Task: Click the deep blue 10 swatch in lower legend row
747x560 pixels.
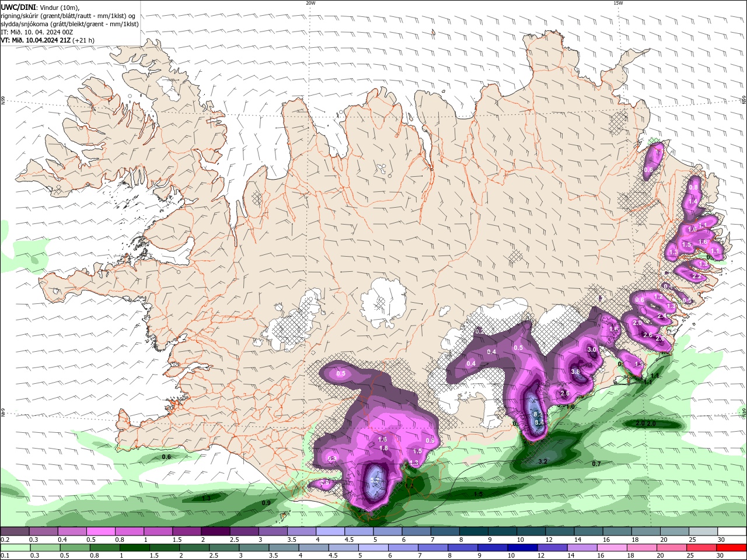Action: 523,548
